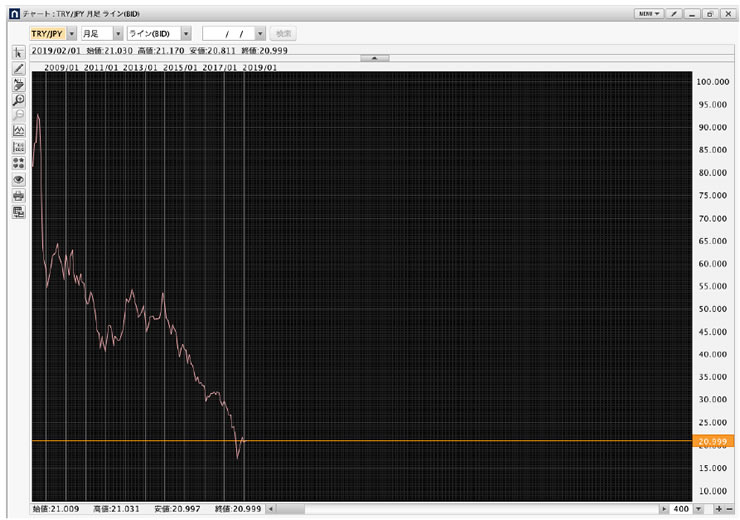Click into the date input field
Viewport: 740px width, 520px height.
[x=229, y=34]
